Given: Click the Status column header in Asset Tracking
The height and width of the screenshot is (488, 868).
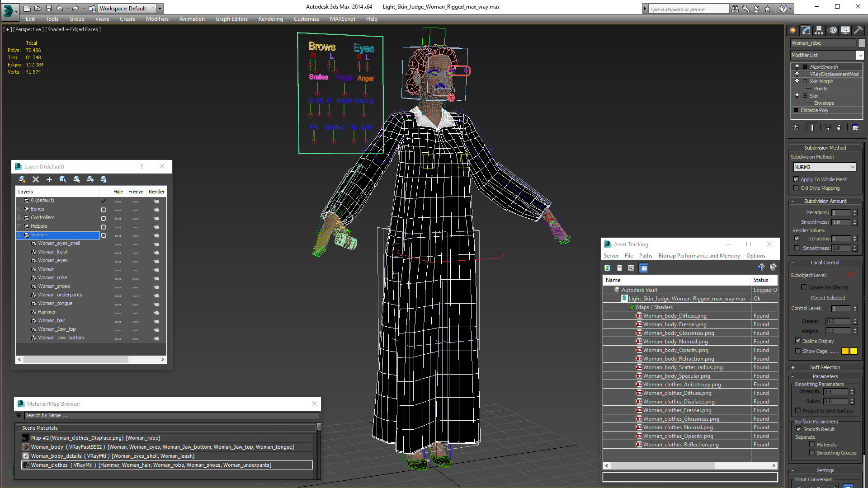Looking at the screenshot, I should pyautogui.click(x=764, y=280).
